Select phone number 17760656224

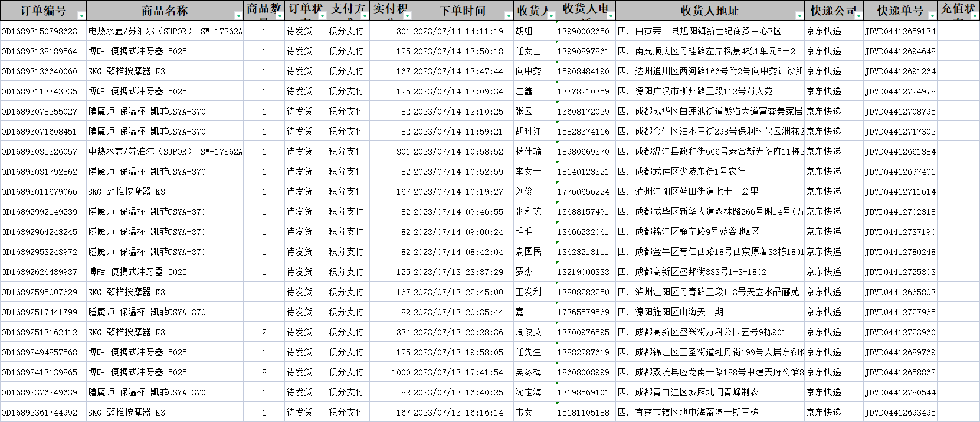[584, 192]
